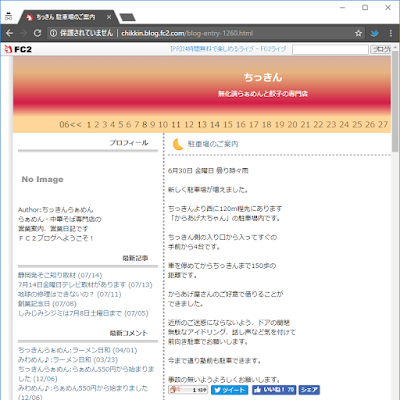Screen dimensions: 400x400
Task: Open the ちっきん blog title link
Action: click(263, 77)
